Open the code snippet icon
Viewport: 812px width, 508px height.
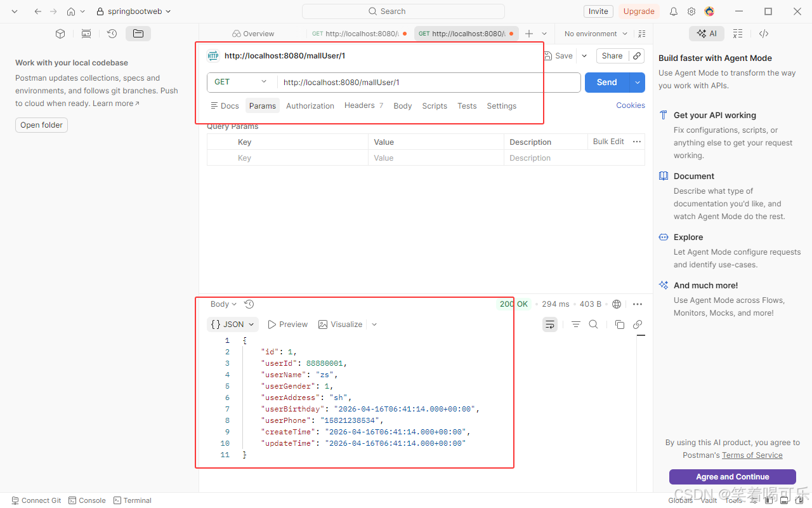pyautogui.click(x=764, y=34)
